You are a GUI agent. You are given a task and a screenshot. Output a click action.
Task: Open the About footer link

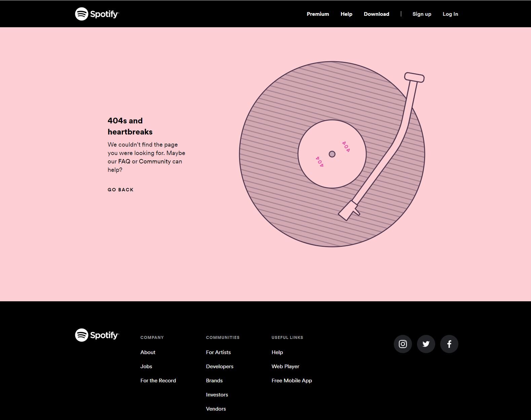pyautogui.click(x=148, y=352)
